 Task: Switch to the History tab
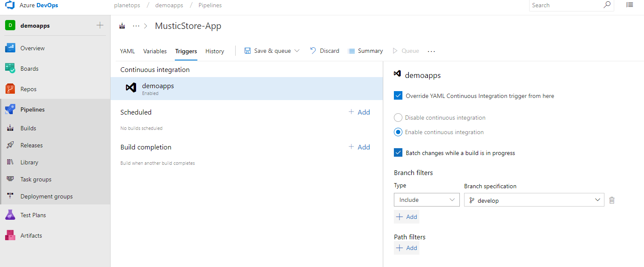[214, 51]
